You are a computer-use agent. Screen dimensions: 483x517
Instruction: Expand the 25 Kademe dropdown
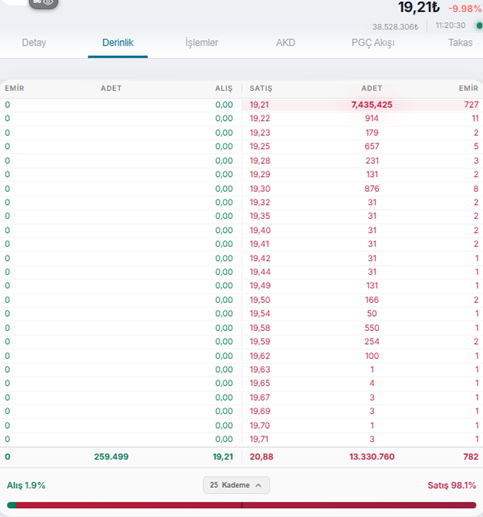(x=236, y=485)
